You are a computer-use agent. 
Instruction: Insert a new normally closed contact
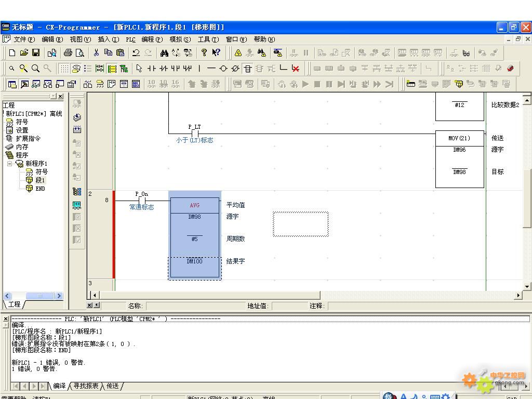pos(163,68)
